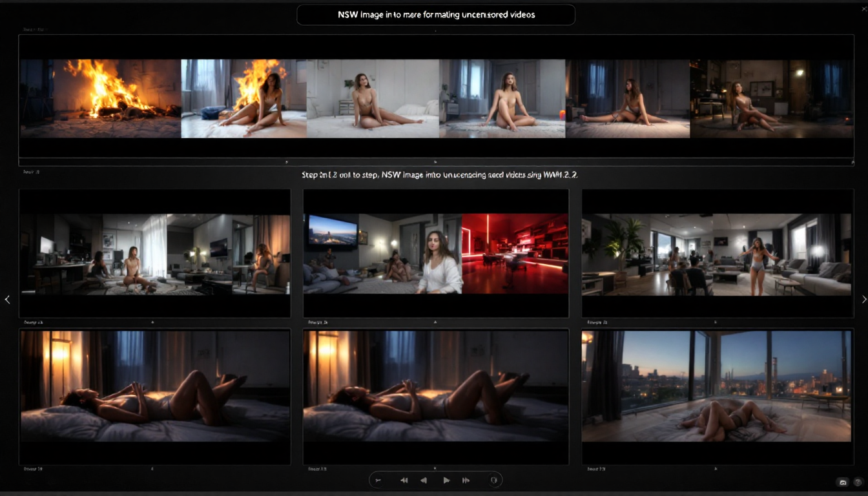Image resolution: width=868 pixels, height=496 pixels.
Task: Select the title banner reading NSFW image conversion
Action: coord(435,14)
